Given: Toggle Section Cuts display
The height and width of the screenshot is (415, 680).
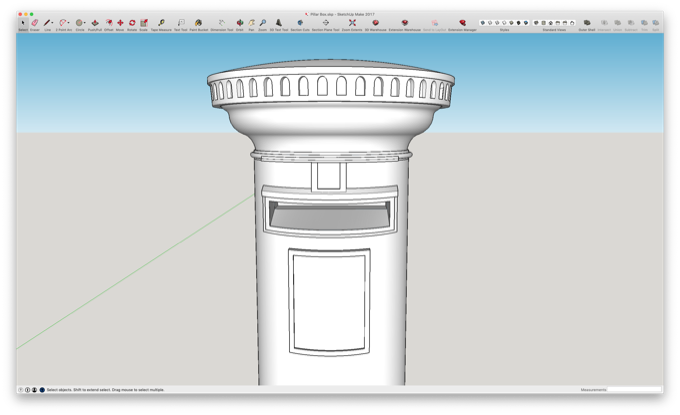Looking at the screenshot, I should coord(300,23).
